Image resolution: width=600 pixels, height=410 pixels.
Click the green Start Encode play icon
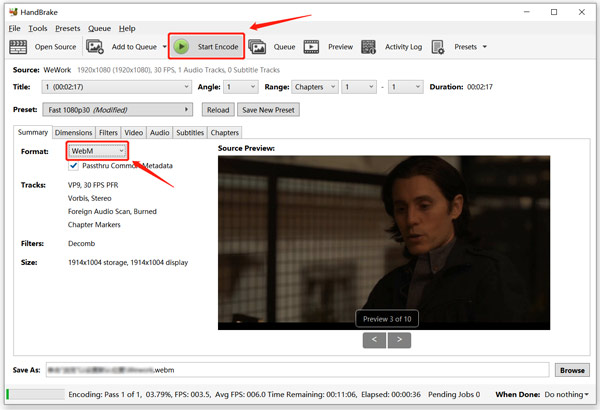[181, 47]
